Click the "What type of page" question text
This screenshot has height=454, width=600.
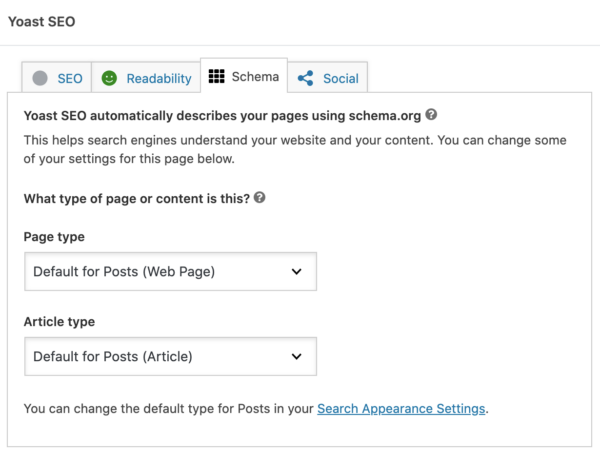135,198
